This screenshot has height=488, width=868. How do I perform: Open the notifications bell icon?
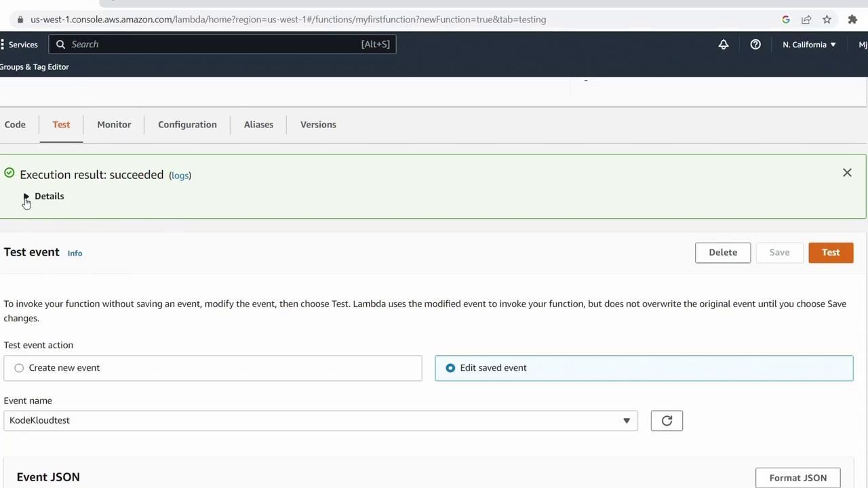[x=724, y=44]
